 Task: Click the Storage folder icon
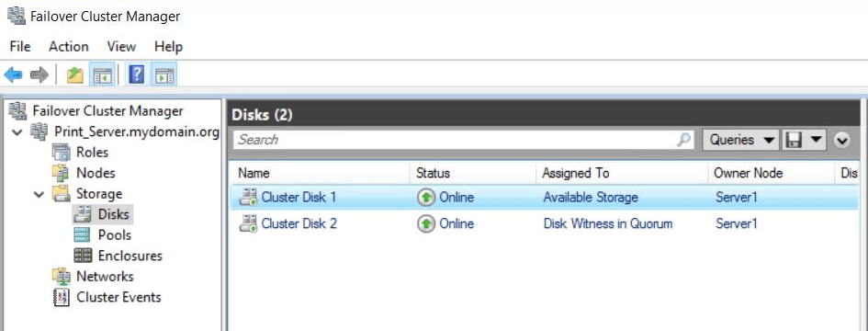[61, 193]
